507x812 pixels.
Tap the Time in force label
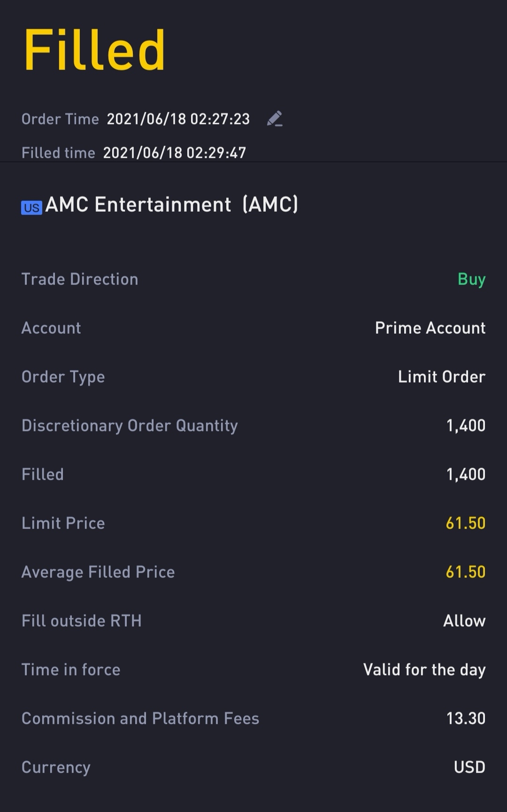tap(71, 670)
